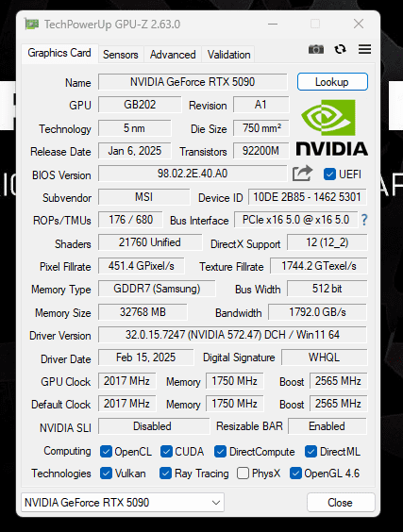Click the Driver Version field 32.0.15.7247
The width and height of the screenshot is (403, 532).
coord(232,335)
